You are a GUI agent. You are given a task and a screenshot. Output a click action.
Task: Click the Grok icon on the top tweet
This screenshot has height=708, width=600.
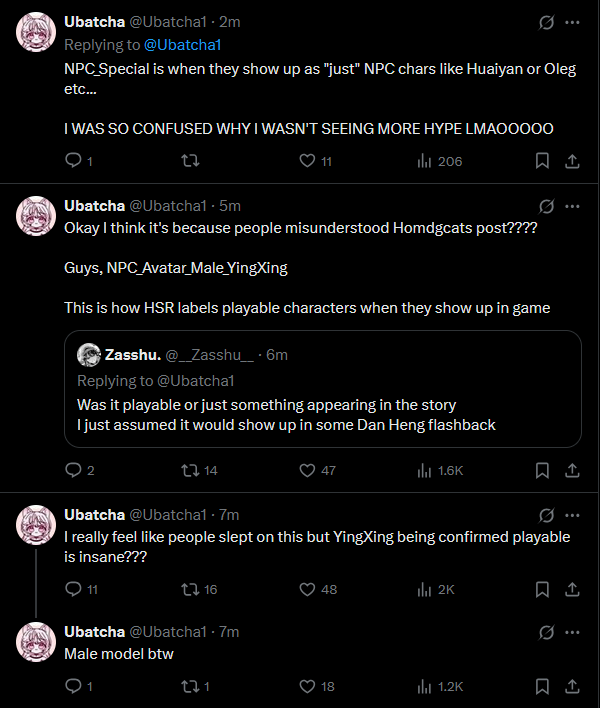pos(546,21)
